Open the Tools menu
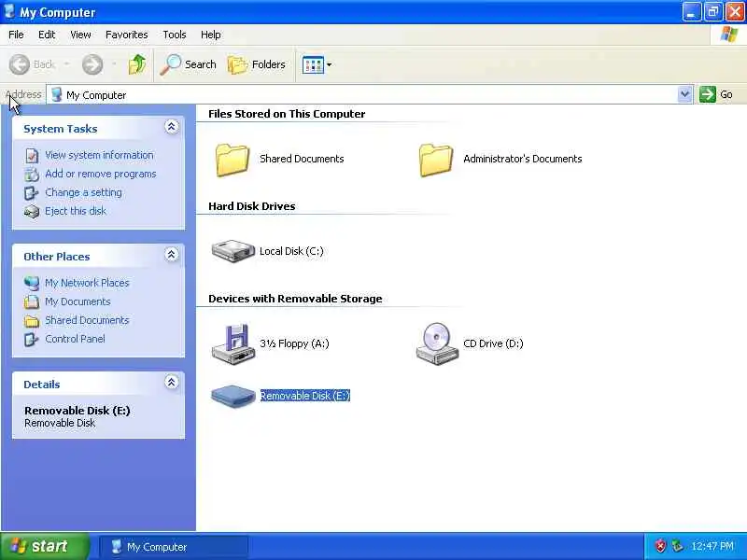 pyautogui.click(x=175, y=35)
